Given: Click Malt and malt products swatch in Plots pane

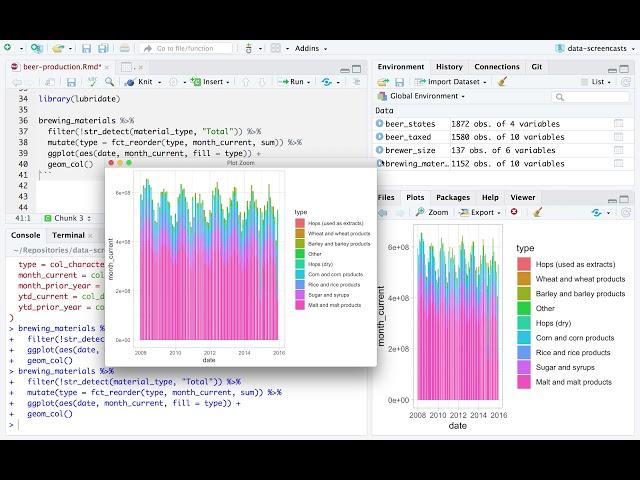Looking at the screenshot, I should 524,382.
